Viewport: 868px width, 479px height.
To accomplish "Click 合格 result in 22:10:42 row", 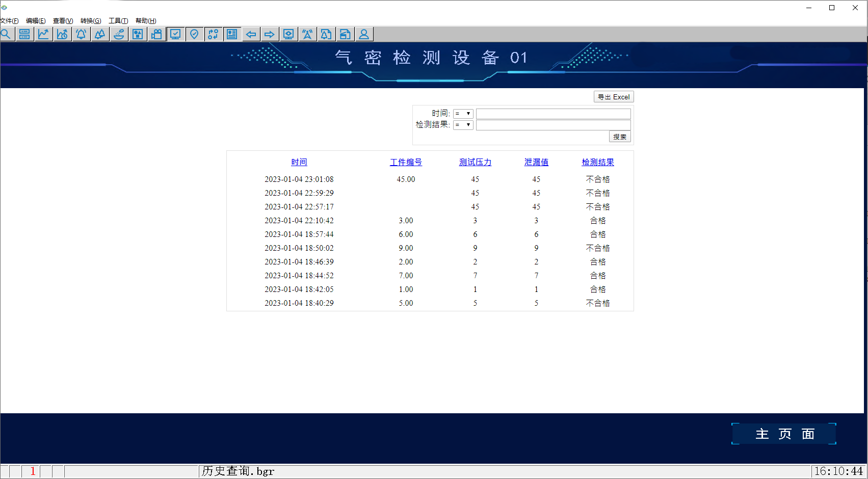I will point(598,221).
